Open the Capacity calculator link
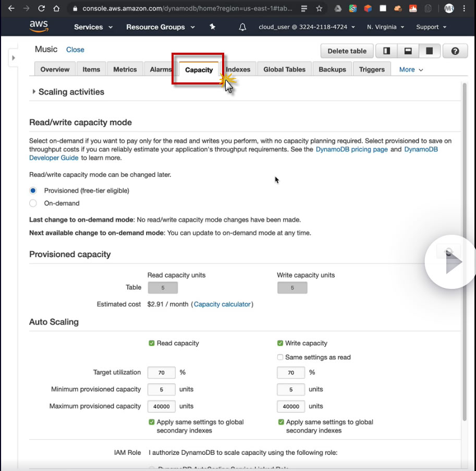The width and height of the screenshot is (476, 471). coord(222,304)
